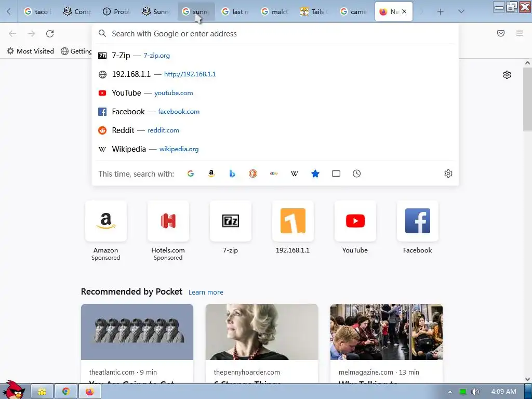Select the 7-Zip suggestion row

pos(275,56)
